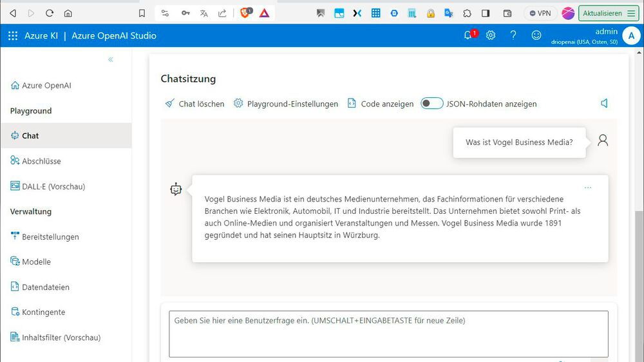Open the translate page icon in address bar

[x=204, y=13]
